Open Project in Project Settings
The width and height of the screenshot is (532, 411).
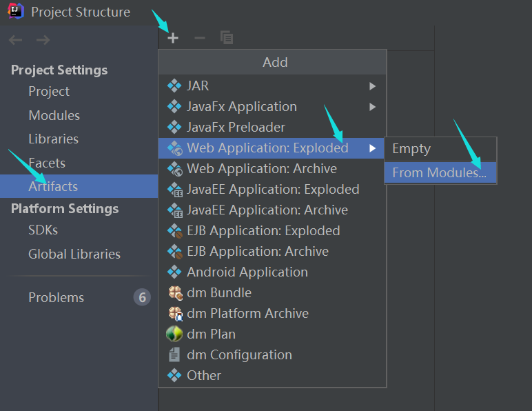(79, 91)
